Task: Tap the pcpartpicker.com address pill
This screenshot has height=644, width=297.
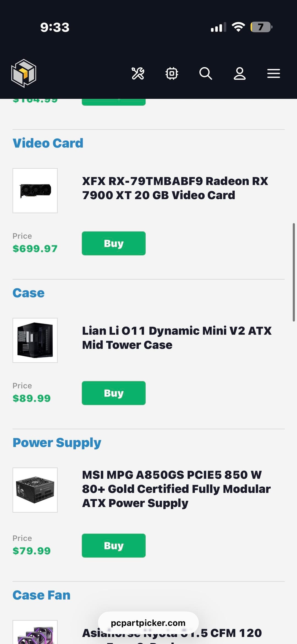Action: (x=148, y=623)
